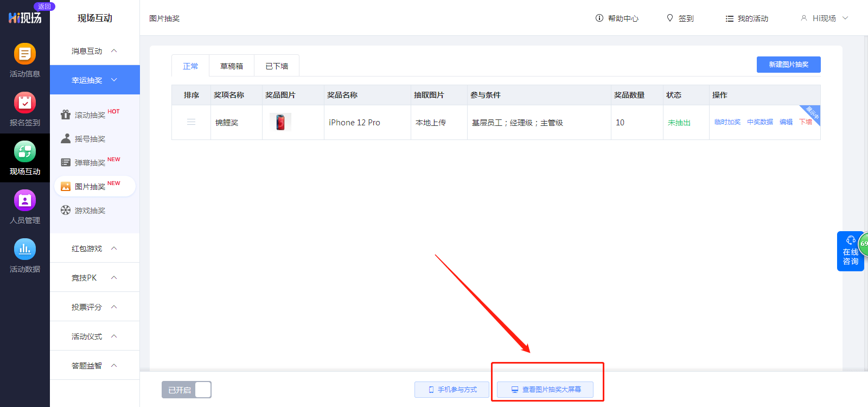Switch to the 已下墙 tab
The height and width of the screenshot is (407, 868).
tap(277, 66)
